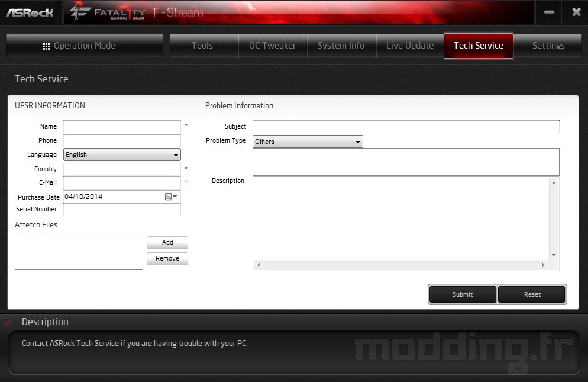Viewport: 588px width, 382px height.
Task: Expand the Problem Type dropdown showing Others
Action: pyautogui.click(x=308, y=142)
